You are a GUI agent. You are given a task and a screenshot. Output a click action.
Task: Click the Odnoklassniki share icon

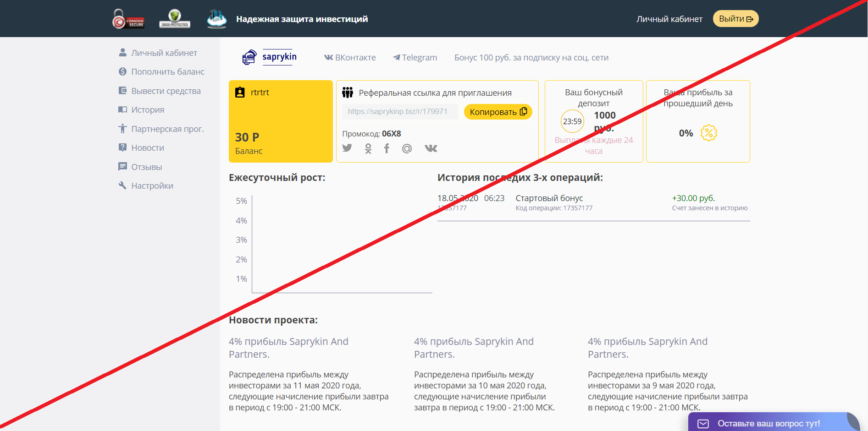pyautogui.click(x=368, y=148)
